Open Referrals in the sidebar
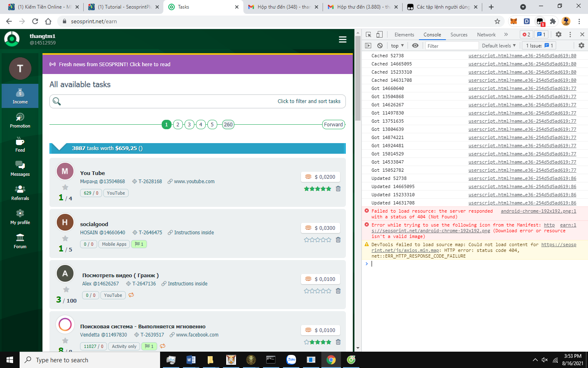The width and height of the screenshot is (588, 368). [x=20, y=193]
